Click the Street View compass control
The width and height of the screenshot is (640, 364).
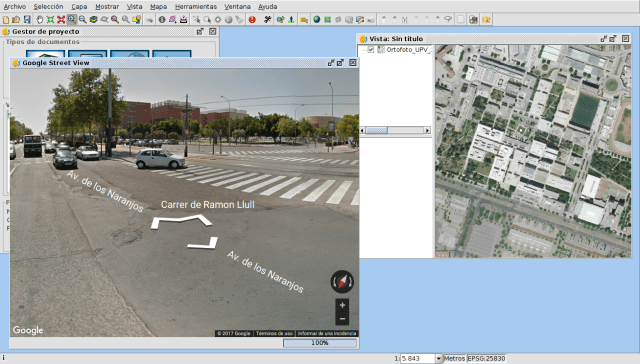click(x=342, y=282)
